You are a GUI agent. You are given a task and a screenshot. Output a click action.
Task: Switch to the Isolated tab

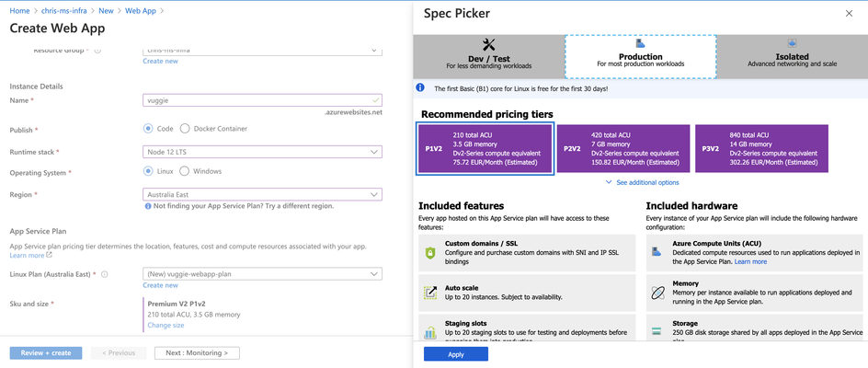793,54
